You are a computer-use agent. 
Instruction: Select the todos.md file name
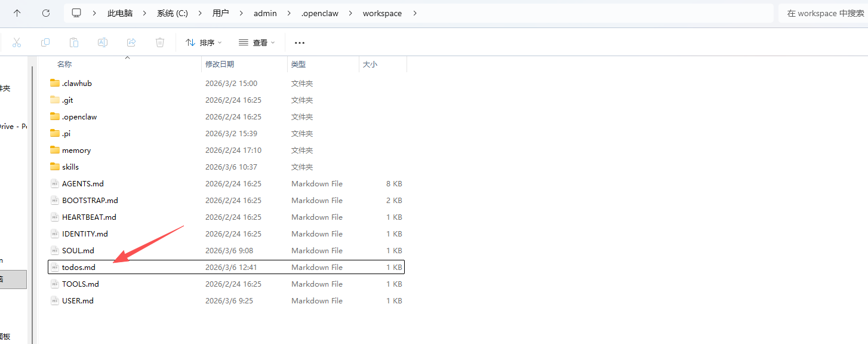click(x=79, y=267)
